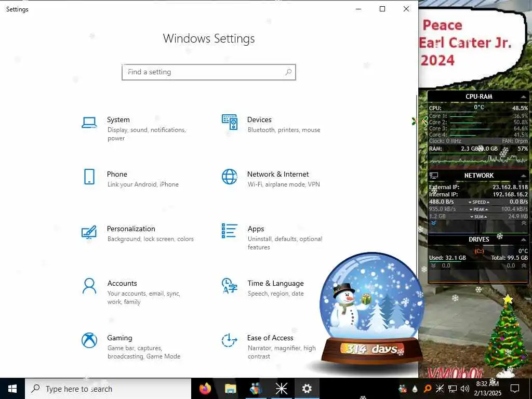Click the Internal IP value 192.168.16.2
This screenshot has width=532, height=399.
point(510,194)
